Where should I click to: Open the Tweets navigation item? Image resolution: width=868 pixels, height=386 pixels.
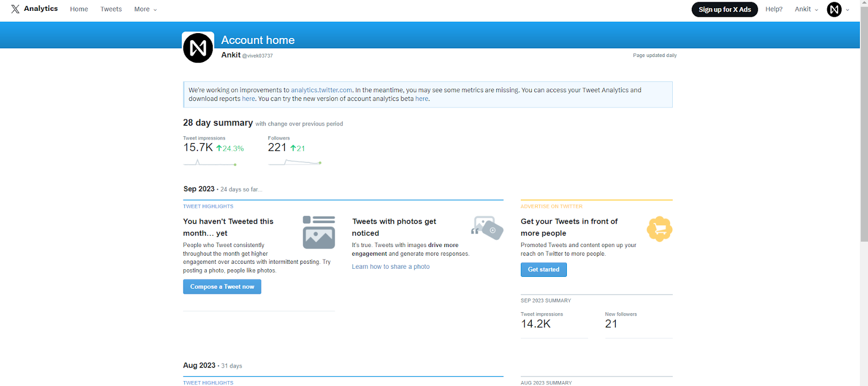(x=111, y=9)
